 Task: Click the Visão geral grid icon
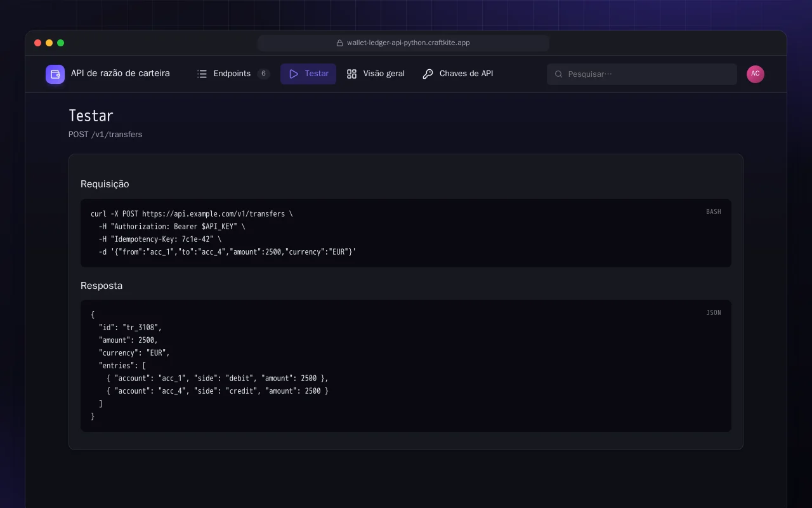pos(352,74)
